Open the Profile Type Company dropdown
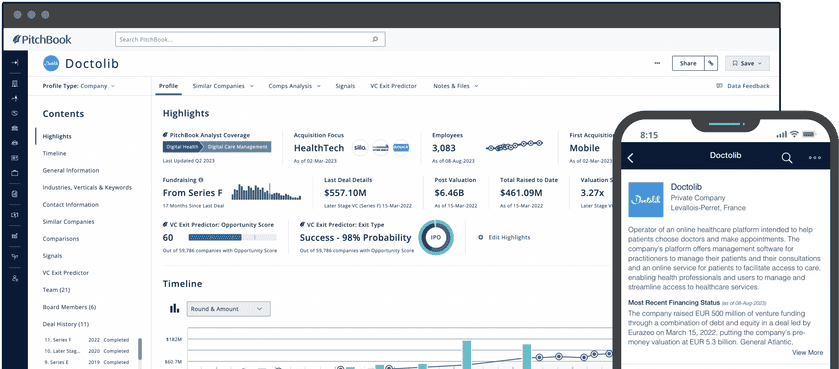Image resolution: width=839 pixels, height=369 pixels. click(x=79, y=86)
